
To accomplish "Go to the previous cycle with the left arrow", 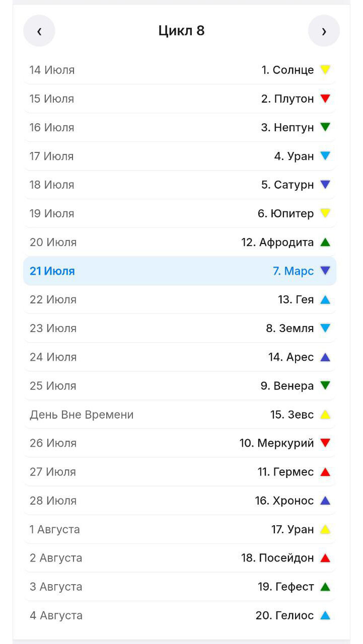I will [39, 31].
